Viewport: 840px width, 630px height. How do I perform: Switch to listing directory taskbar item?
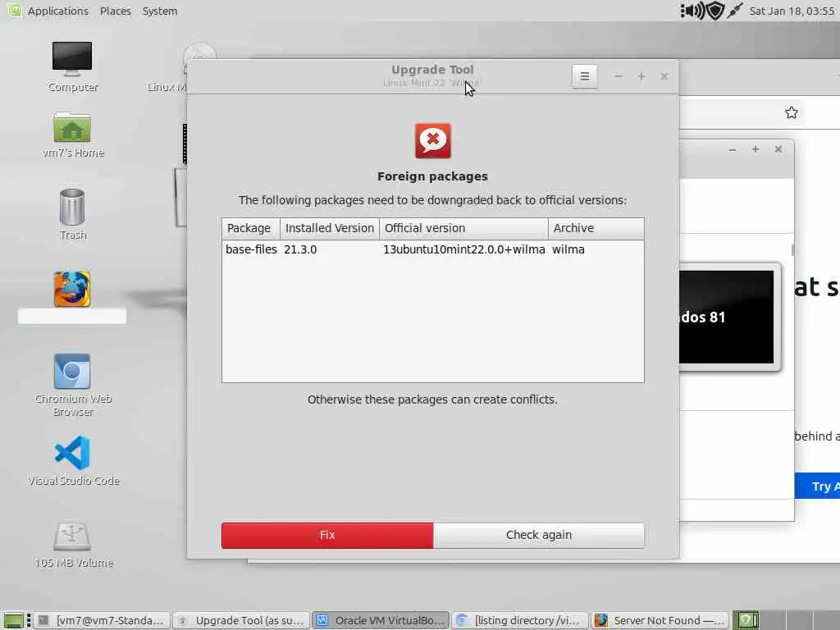[x=519, y=620]
